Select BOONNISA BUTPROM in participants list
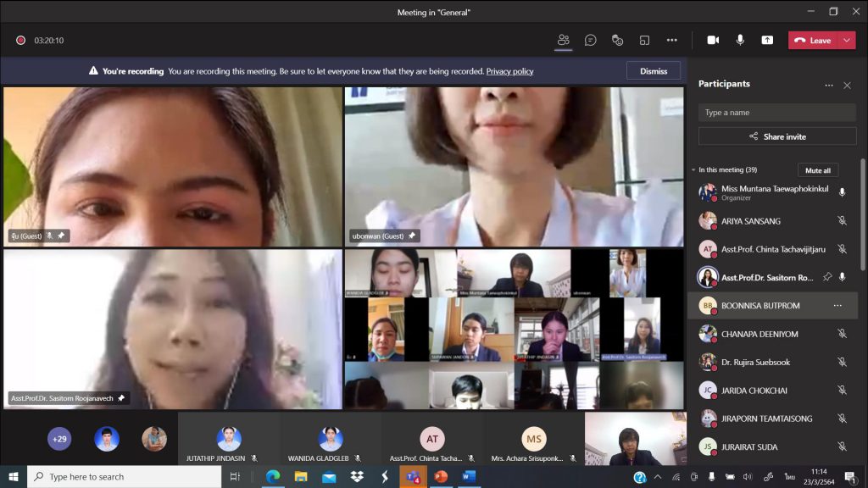The image size is (868, 488). pyautogui.click(x=773, y=305)
